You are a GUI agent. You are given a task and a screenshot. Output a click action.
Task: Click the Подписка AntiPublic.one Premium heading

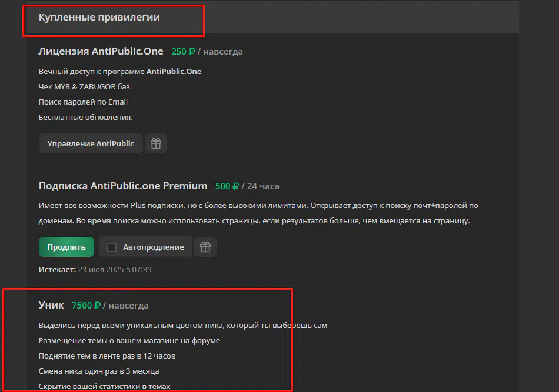tap(123, 186)
